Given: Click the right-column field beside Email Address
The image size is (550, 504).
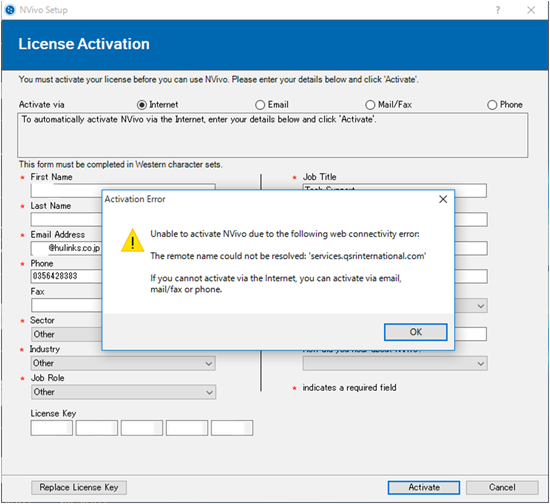Looking at the screenshot, I should [x=471, y=248].
